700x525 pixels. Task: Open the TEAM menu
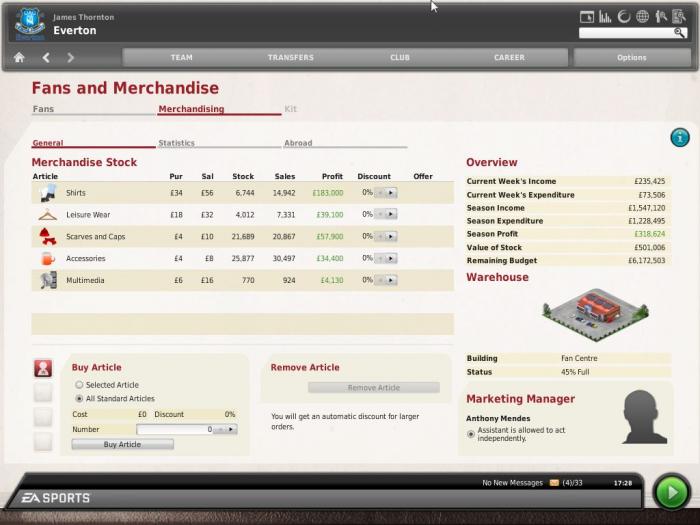(181, 57)
